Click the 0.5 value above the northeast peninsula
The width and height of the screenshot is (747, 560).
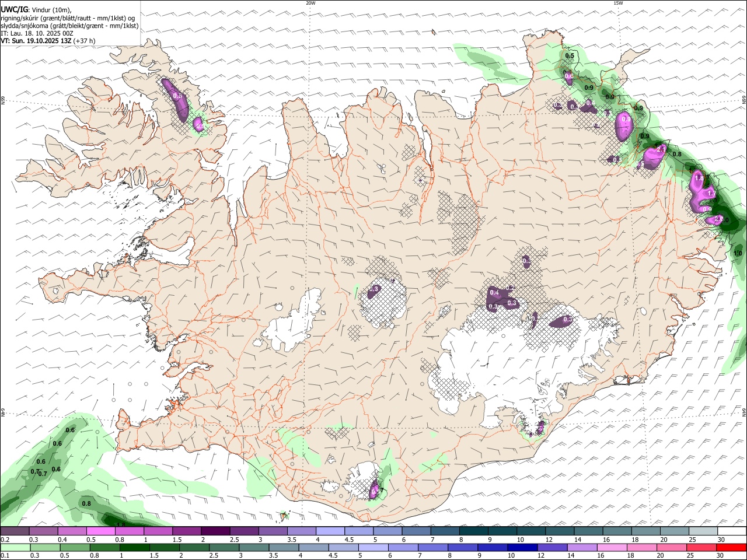[570, 56]
